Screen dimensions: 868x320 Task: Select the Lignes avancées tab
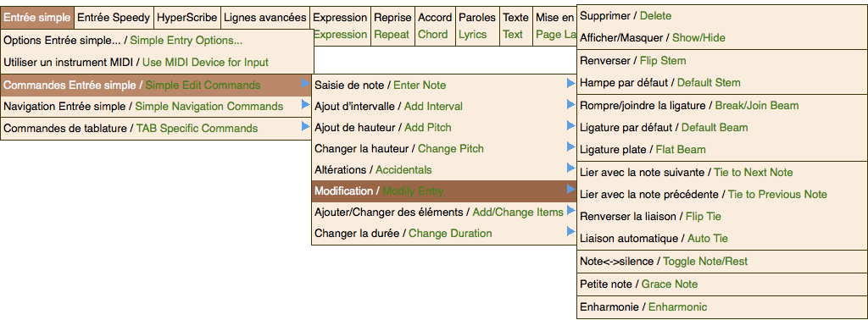[265, 18]
